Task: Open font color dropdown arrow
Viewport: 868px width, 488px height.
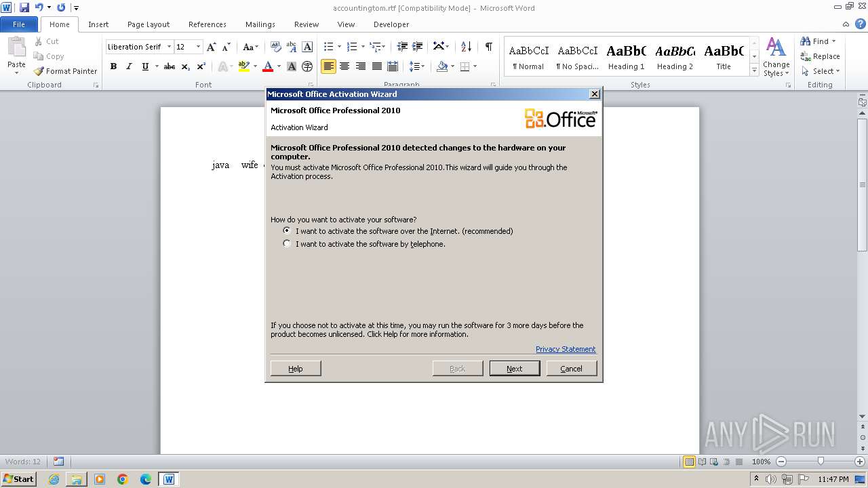Action: (279, 66)
